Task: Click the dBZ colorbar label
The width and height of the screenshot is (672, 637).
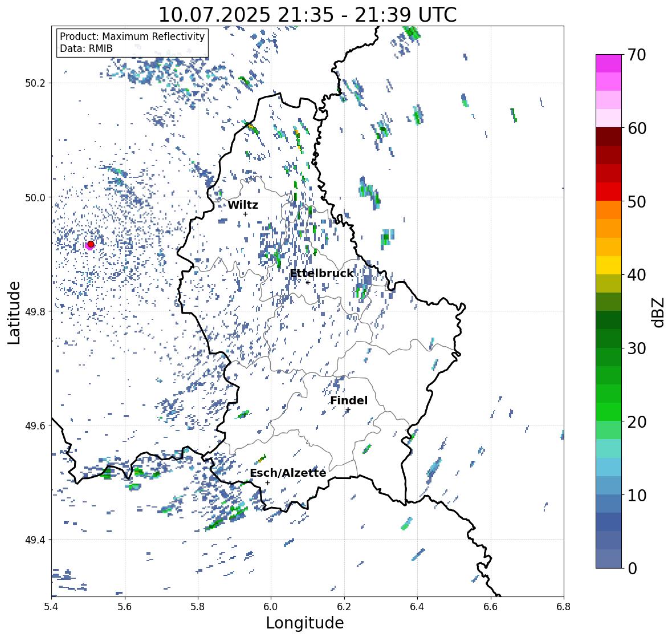Action: tap(659, 312)
